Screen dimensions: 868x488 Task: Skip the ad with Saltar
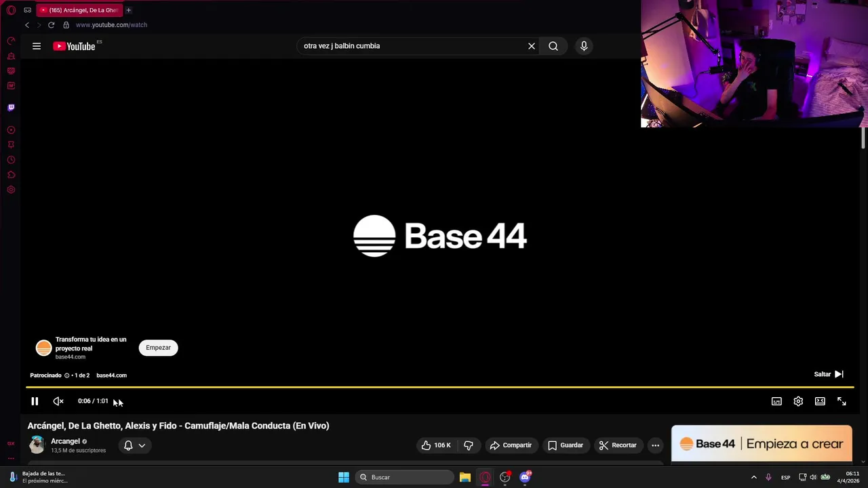[x=829, y=374]
